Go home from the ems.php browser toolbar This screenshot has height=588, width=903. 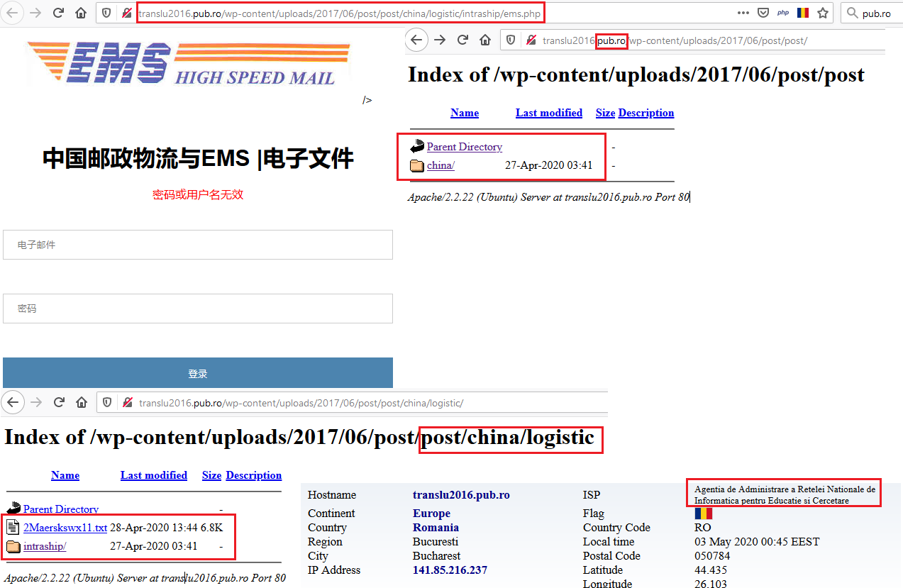(x=81, y=13)
